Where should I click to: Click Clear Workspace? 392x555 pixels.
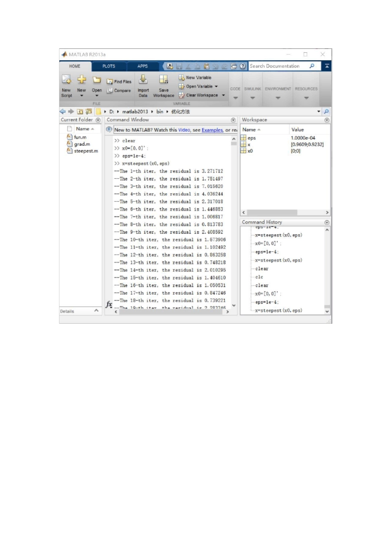click(198, 95)
